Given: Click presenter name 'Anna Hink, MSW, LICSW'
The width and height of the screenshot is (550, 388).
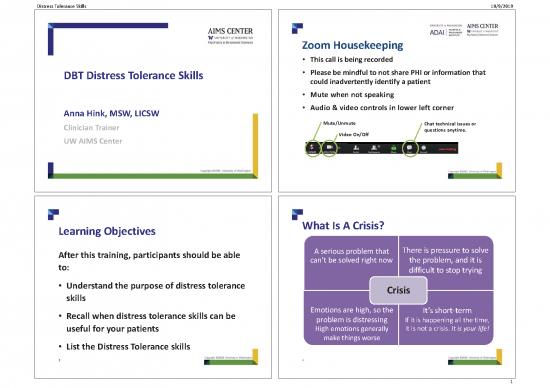Looking at the screenshot, I should pos(111,113).
